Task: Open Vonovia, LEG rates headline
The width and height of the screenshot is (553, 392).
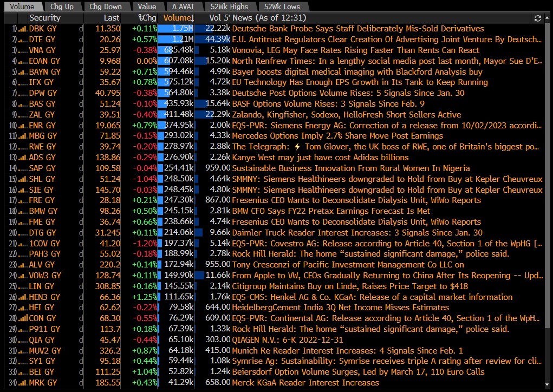Action: pos(356,50)
